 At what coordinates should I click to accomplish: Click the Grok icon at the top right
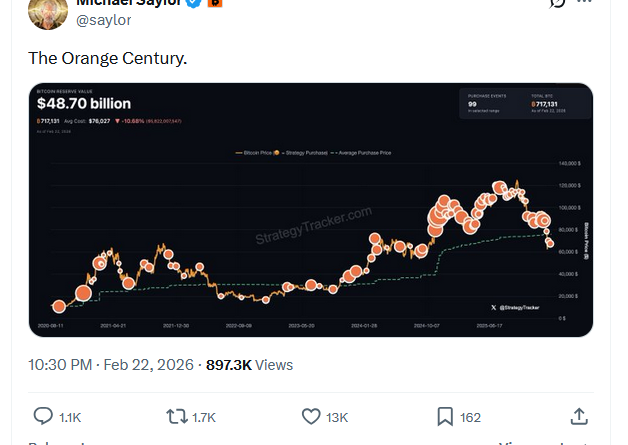coord(558,4)
